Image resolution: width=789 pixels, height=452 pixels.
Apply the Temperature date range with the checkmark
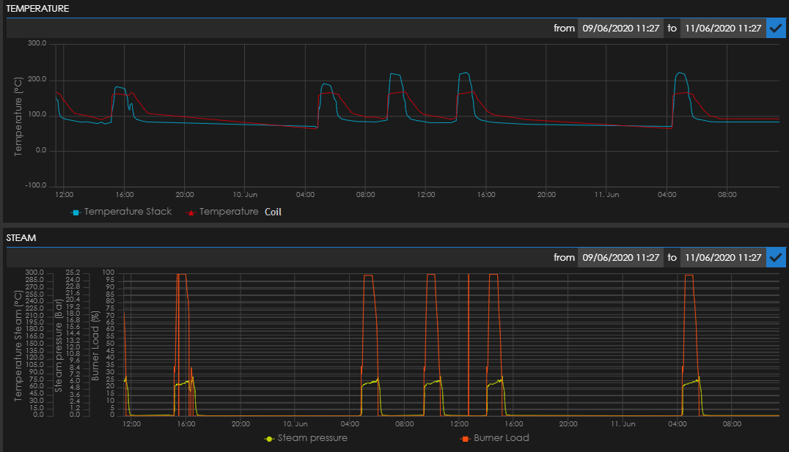[776, 28]
